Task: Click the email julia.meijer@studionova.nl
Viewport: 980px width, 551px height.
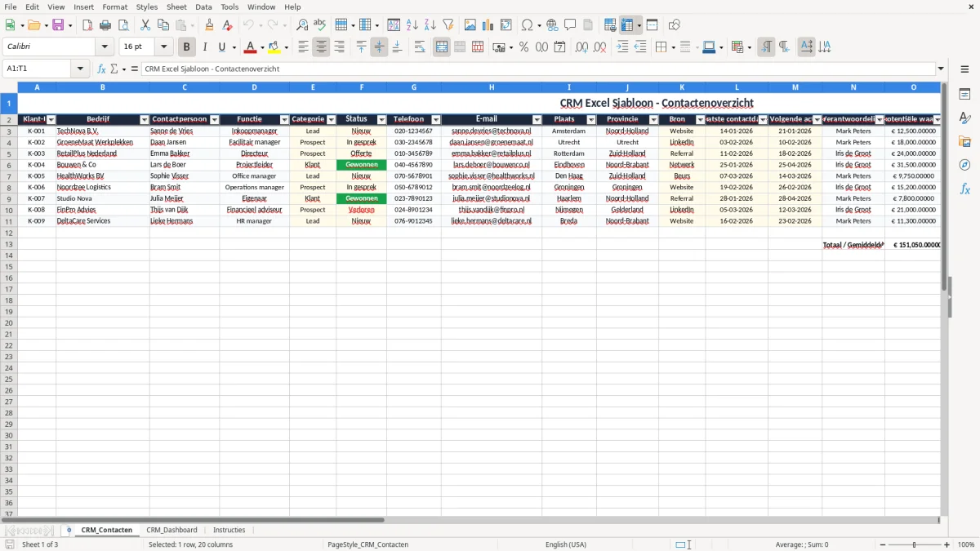Action: coord(491,198)
